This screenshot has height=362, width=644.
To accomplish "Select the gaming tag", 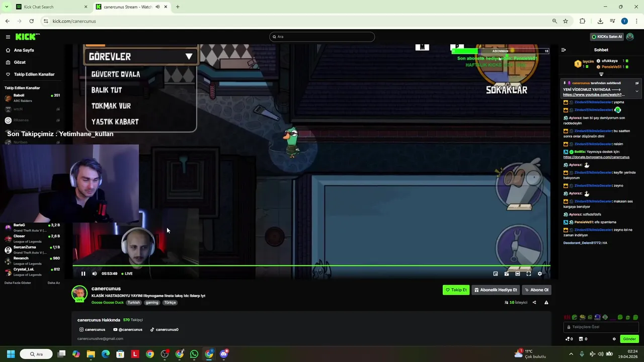I will coord(152,303).
